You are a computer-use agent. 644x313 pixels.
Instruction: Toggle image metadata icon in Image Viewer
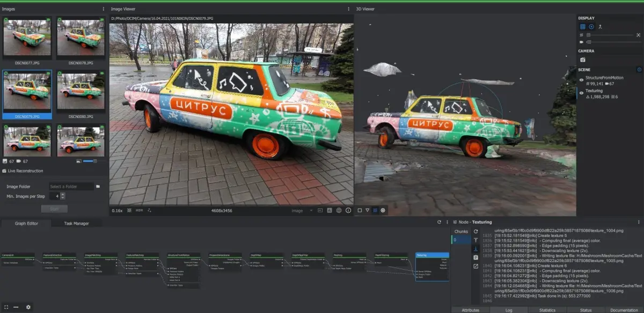tap(330, 211)
